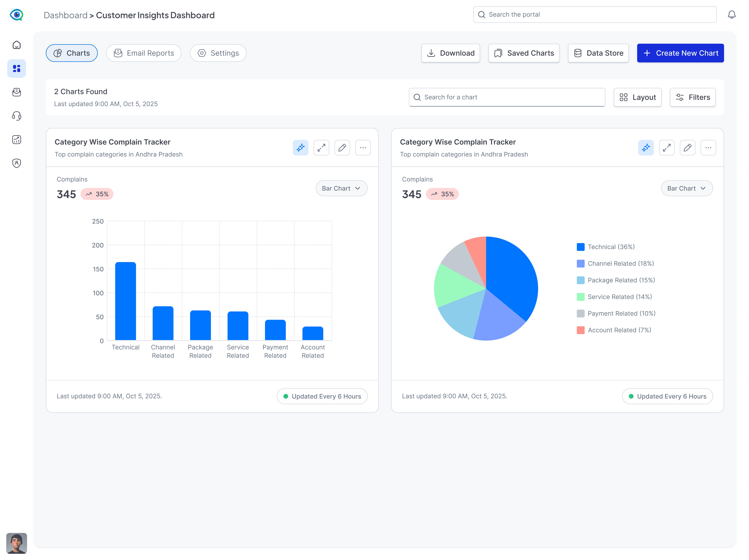Edit the left chart with pencil icon
This screenshot has width=749, height=560.
coord(342,148)
